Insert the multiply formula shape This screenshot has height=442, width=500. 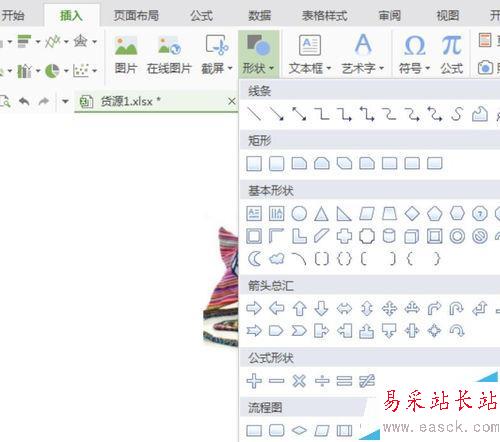299,381
